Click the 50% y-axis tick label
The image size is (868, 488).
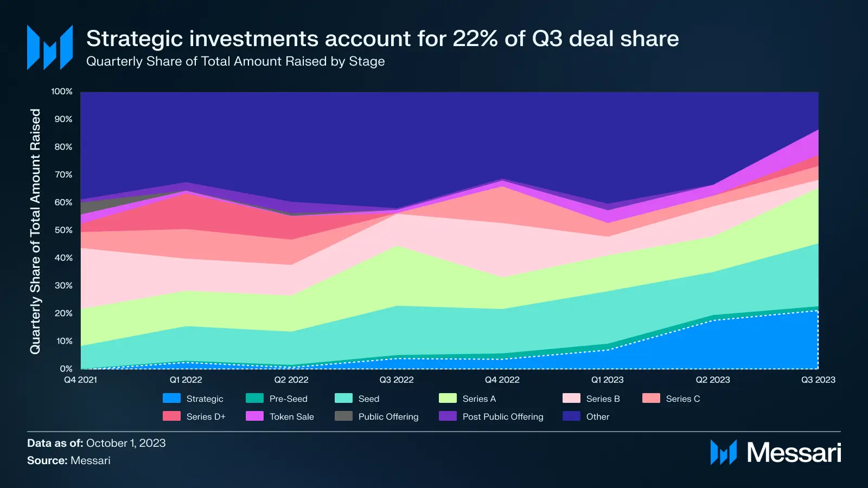coord(63,230)
